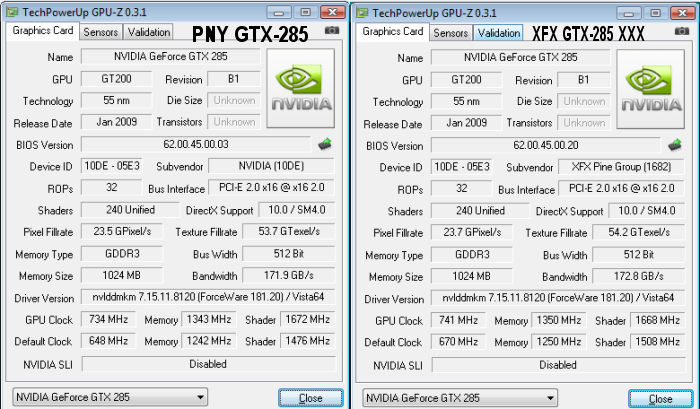Maximize the right GPU-Z window
Image resolution: width=700 pixels, height=409 pixels.
[x=656, y=13]
